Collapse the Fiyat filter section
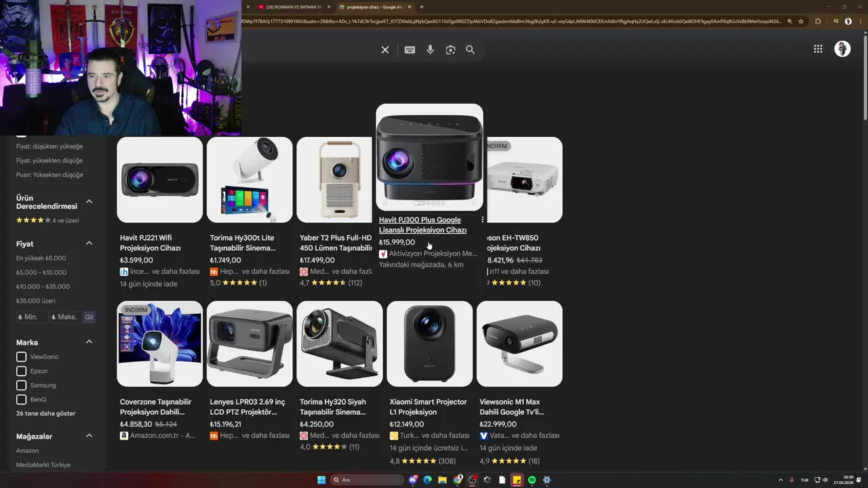 tap(89, 243)
